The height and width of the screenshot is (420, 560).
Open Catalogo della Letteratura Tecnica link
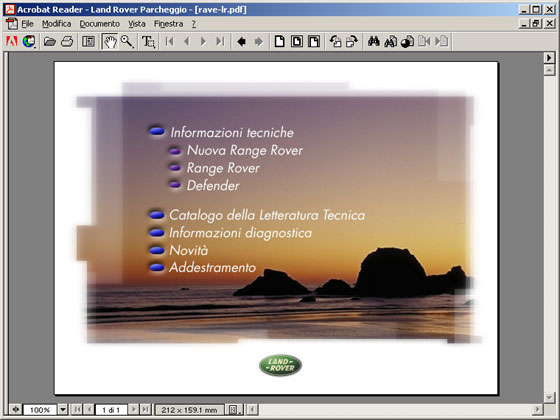267,215
